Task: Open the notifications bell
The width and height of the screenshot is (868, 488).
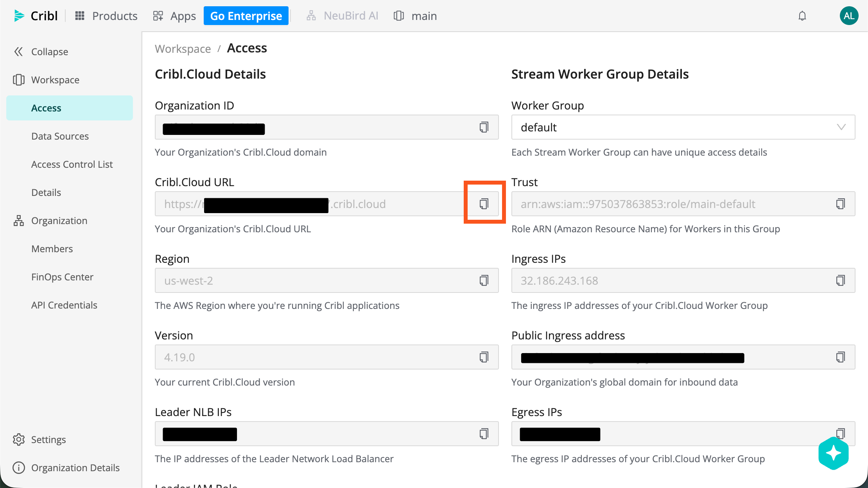Action: click(802, 16)
